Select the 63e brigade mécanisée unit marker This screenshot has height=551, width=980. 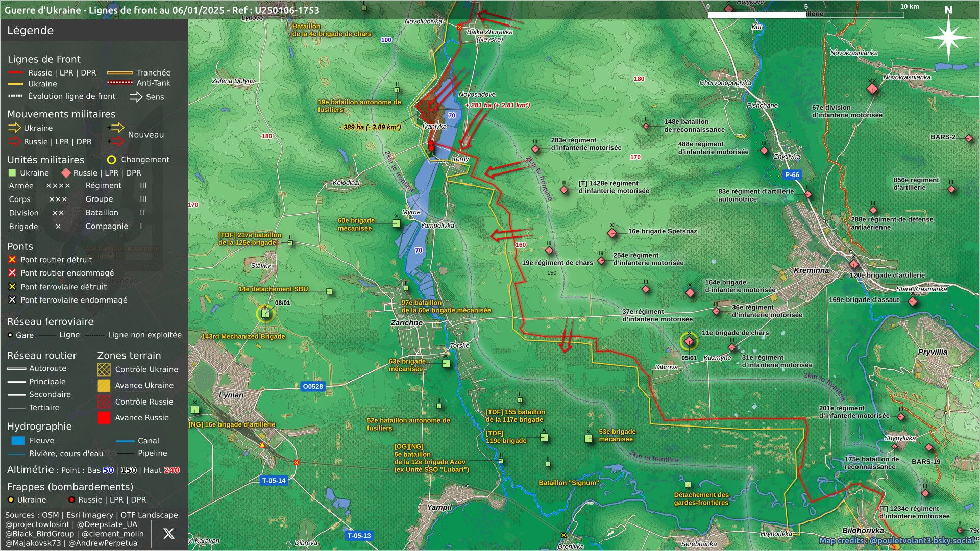[x=446, y=364]
